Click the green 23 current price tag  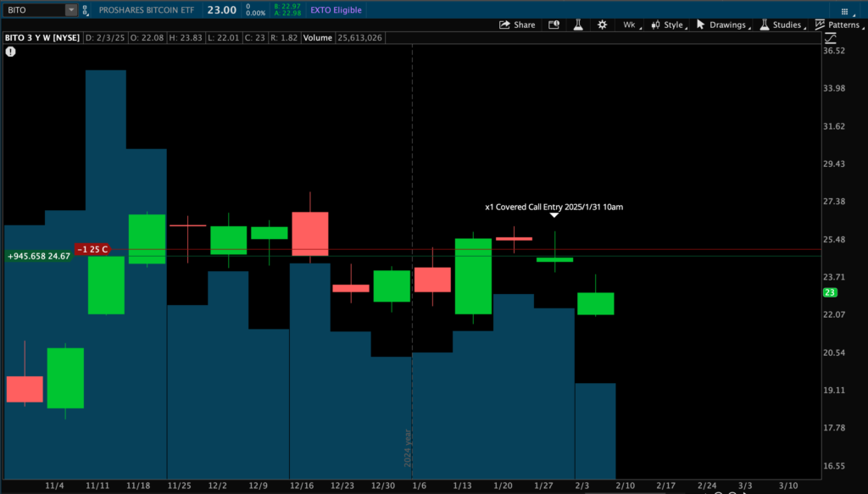click(830, 292)
